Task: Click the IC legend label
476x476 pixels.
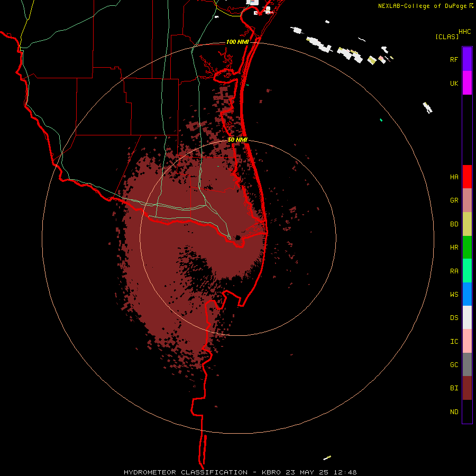Action: point(454,341)
